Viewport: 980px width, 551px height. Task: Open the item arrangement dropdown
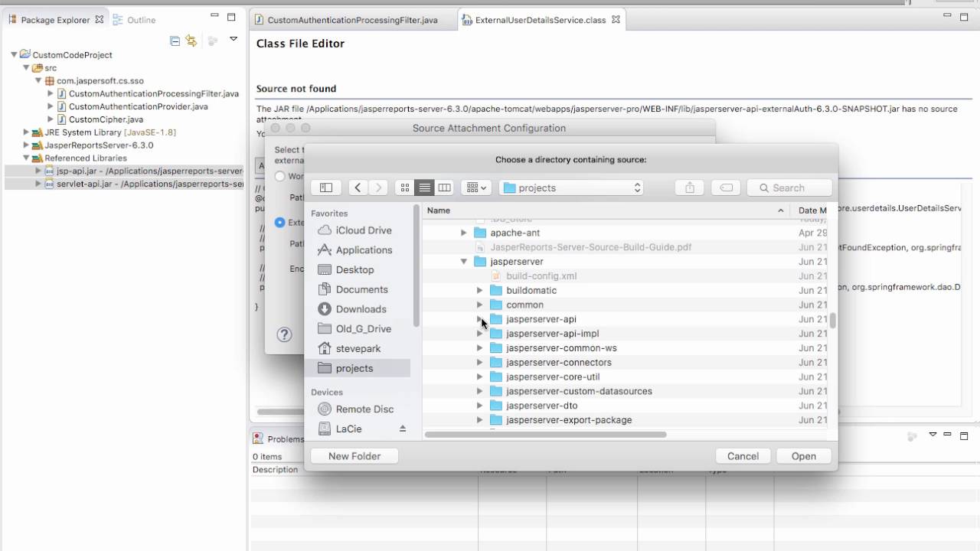tap(476, 187)
